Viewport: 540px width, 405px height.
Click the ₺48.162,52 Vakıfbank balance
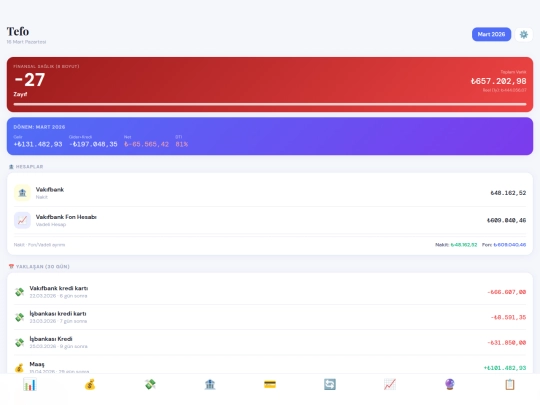(508, 193)
